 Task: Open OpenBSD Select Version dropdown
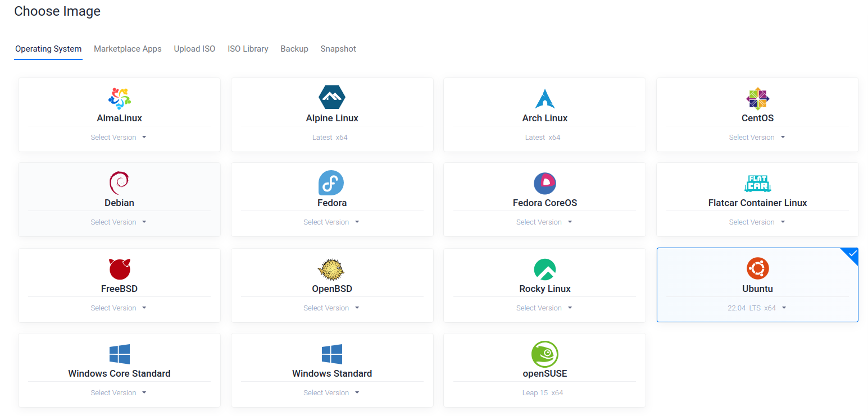click(331, 308)
